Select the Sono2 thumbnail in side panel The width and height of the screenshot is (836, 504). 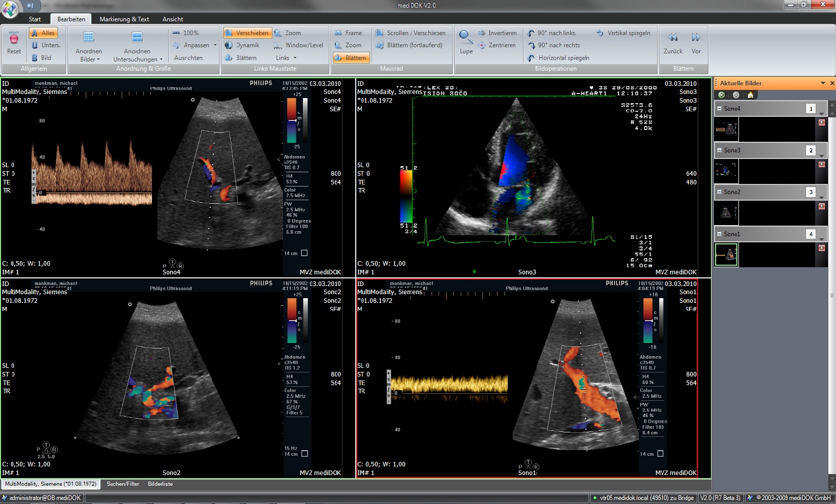(x=726, y=213)
